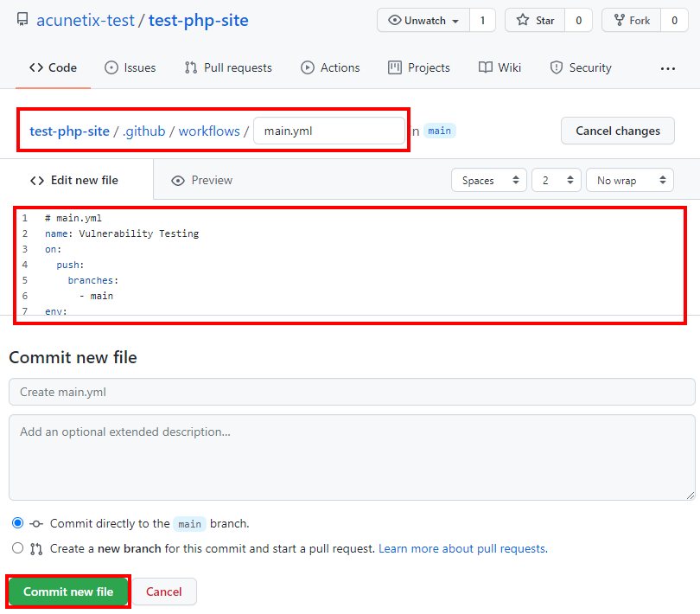Open the Issues tab

coord(130,68)
